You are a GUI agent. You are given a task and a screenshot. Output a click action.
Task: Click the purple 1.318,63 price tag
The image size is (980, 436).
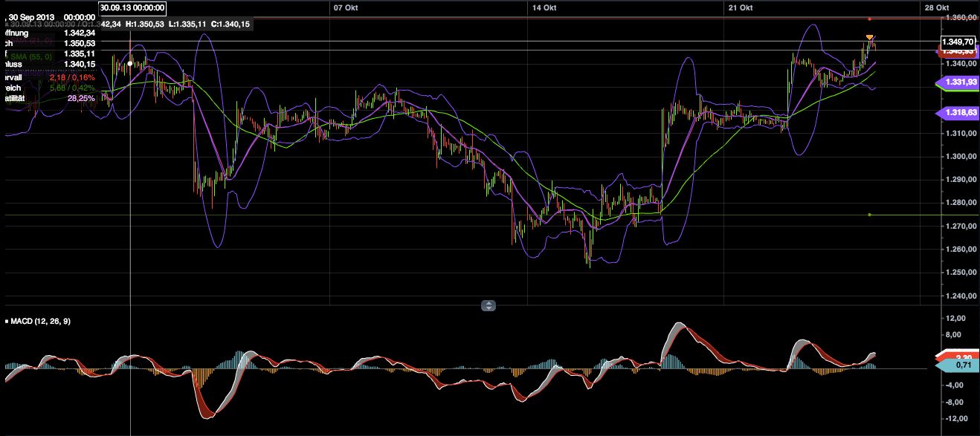tap(959, 112)
